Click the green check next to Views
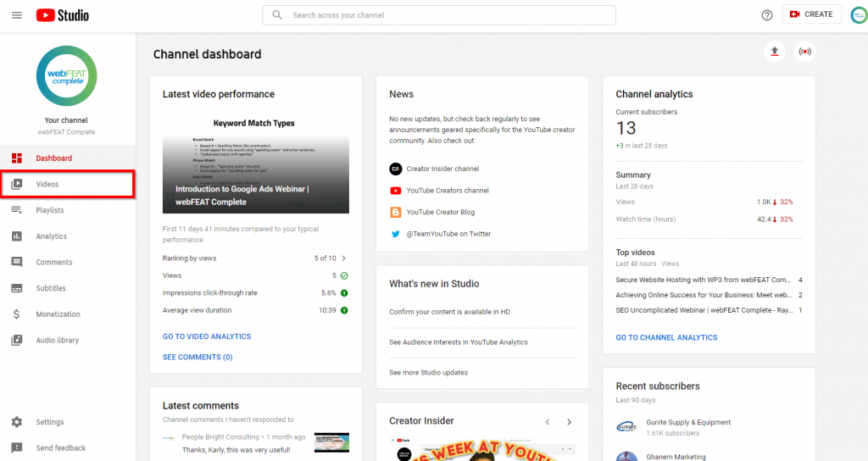Screen dimensions: 868x461 pos(344,275)
